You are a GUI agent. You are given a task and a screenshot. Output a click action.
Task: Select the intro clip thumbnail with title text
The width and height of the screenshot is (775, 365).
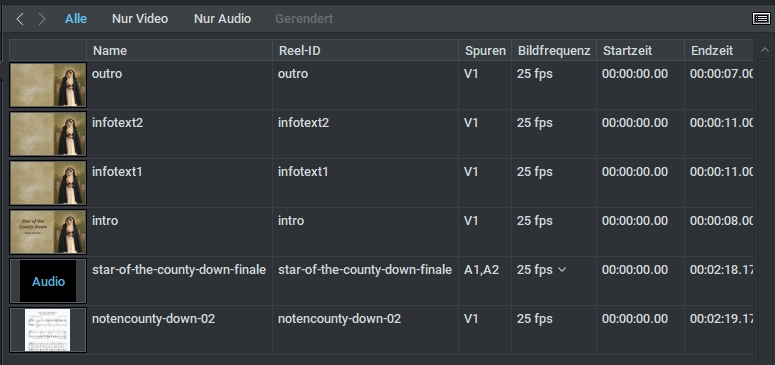48,232
